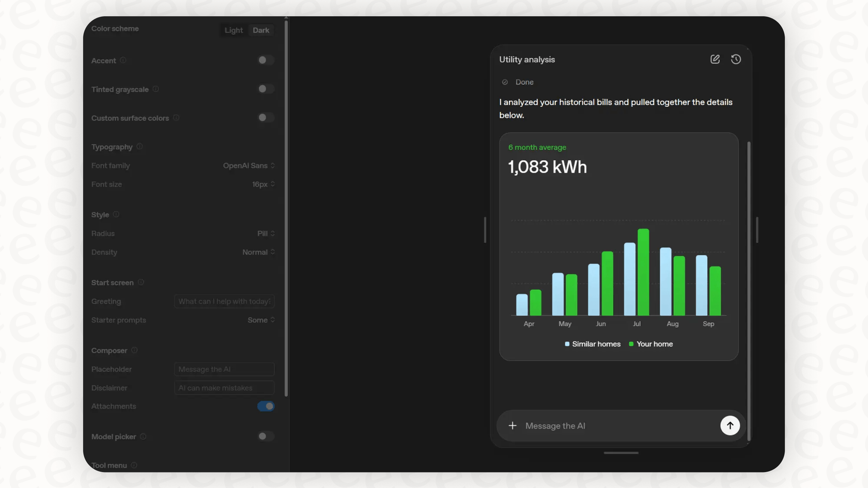Click the green swatch beside Your home

click(x=630, y=343)
